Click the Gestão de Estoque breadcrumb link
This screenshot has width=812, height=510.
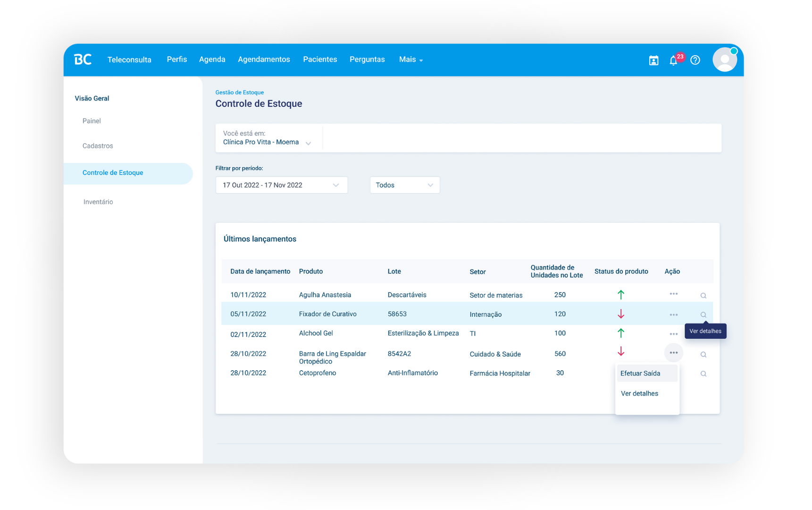coord(240,93)
